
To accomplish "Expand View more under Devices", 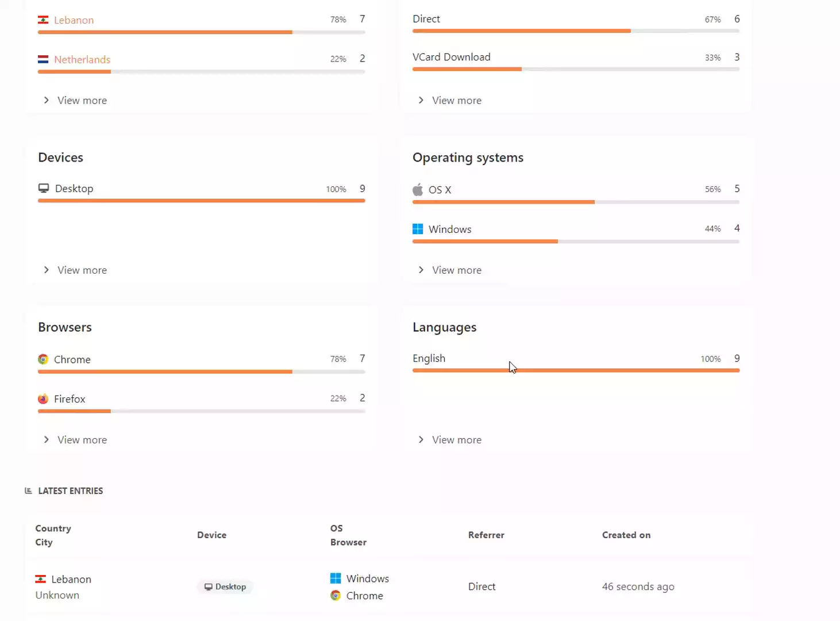I will pyautogui.click(x=75, y=270).
